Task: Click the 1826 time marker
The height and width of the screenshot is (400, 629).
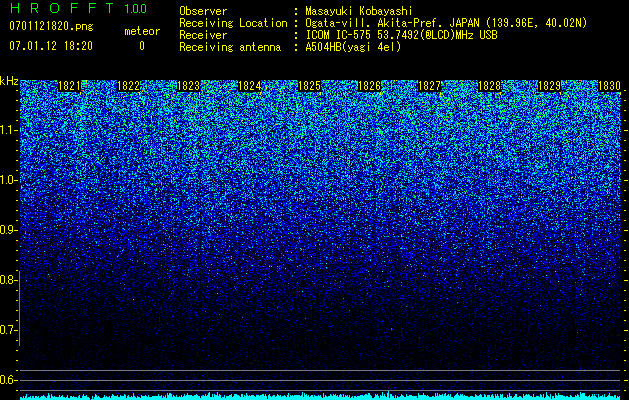Action: [x=369, y=86]
